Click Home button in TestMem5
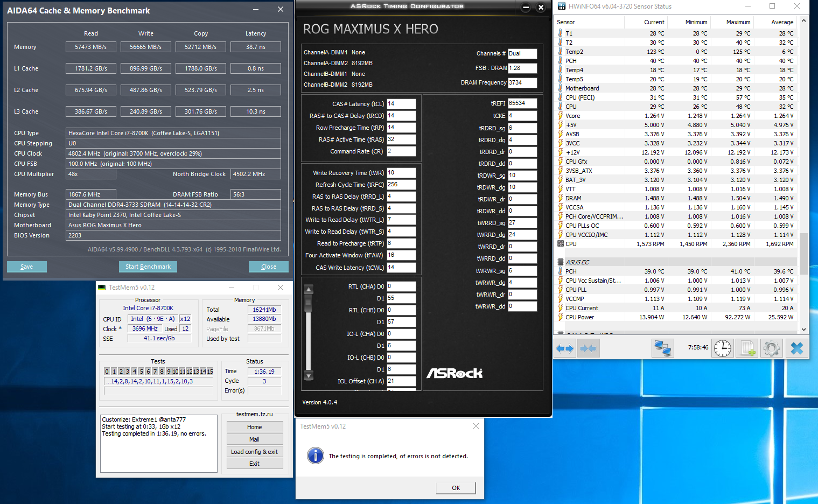This screenshot has width=818, height=504. (255, 426)
